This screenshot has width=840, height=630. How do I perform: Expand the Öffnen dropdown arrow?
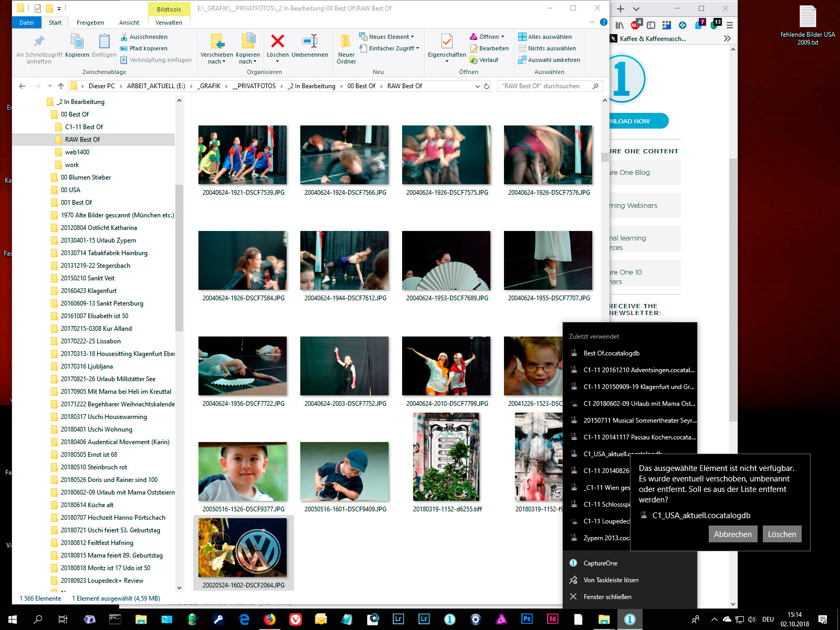coord(502,37)
